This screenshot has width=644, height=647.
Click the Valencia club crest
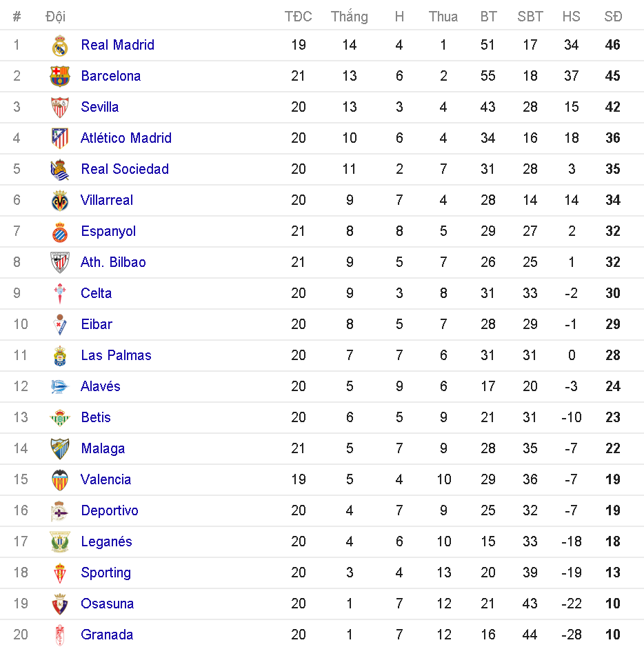point(60,480)
